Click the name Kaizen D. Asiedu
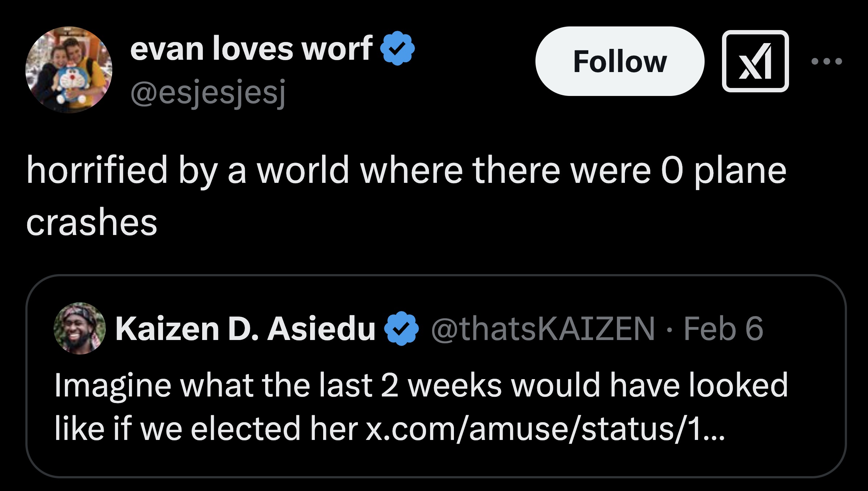This screenshot has height=491, width=868. click(245, 329)
